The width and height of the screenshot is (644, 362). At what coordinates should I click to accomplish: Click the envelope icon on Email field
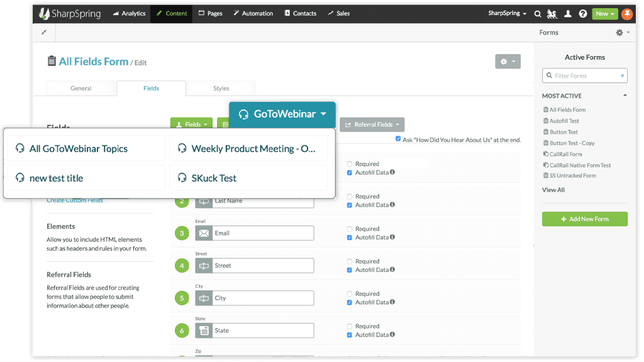coord(204,233)
